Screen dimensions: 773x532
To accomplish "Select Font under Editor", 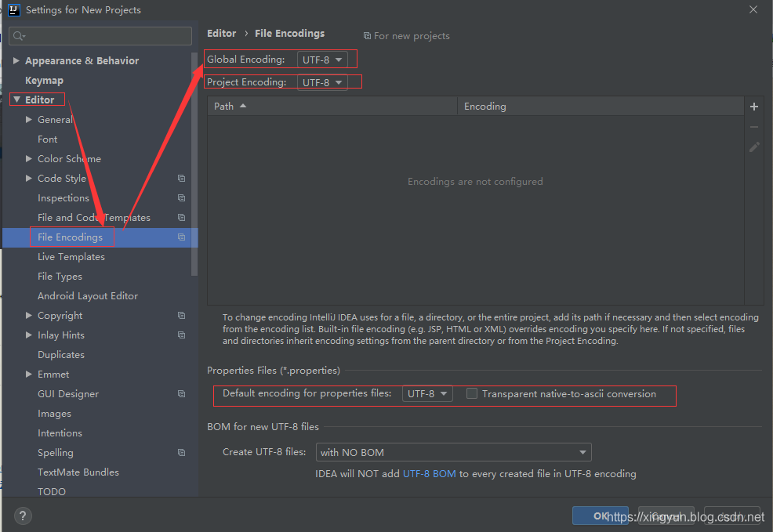I will 47,139.
